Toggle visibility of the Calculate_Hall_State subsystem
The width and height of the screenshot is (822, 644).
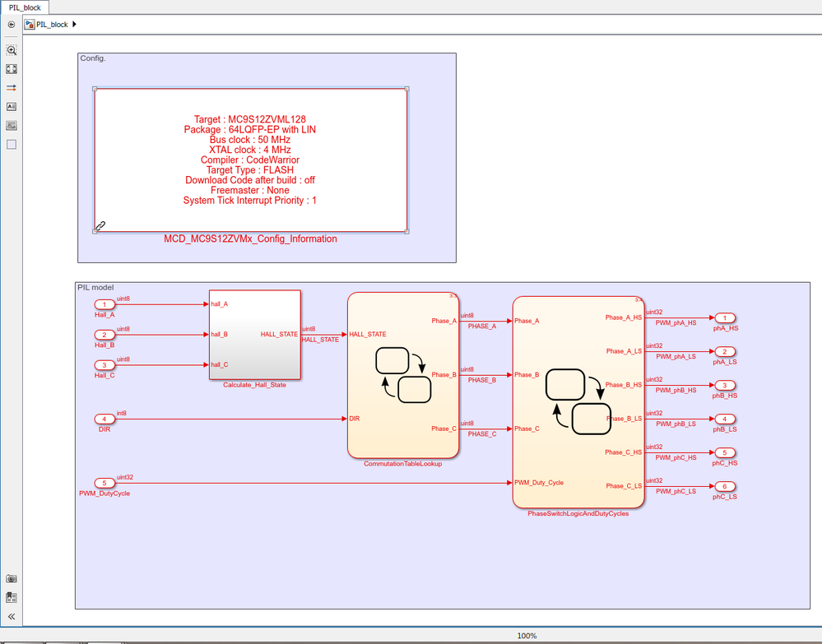pos(254,333)
